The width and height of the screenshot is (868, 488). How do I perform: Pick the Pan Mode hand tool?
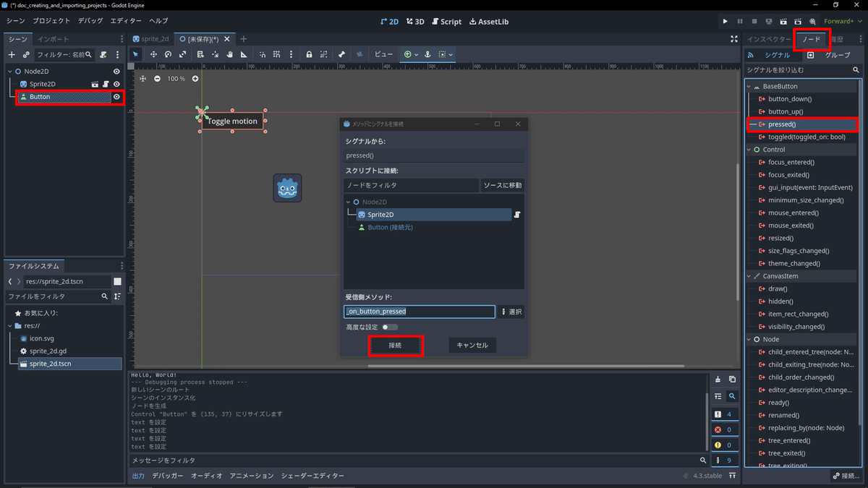(x=230, y=54)
